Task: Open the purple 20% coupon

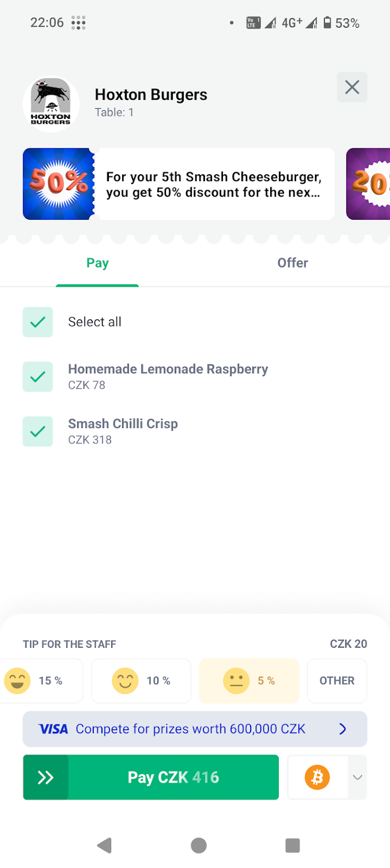Action: tap(369, 184)
